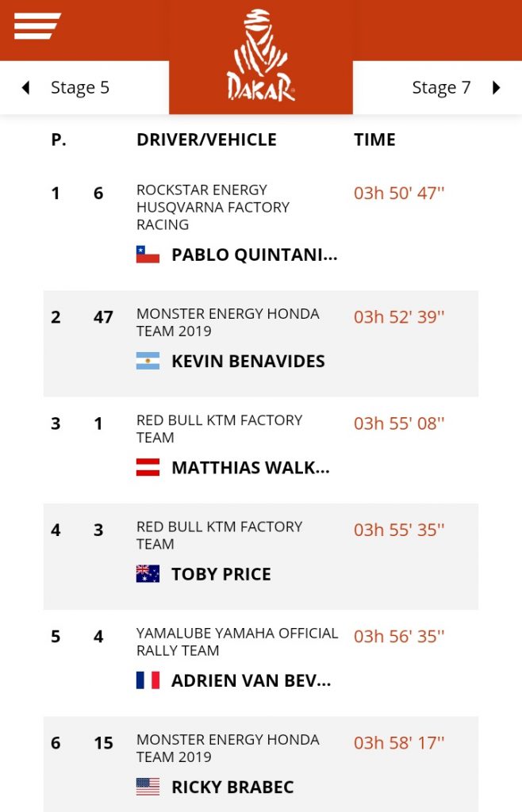Viewport: 522px width, 812px height.
Task: Click the DRIVER/VEHICLE column header
Action: pos(206,140)
